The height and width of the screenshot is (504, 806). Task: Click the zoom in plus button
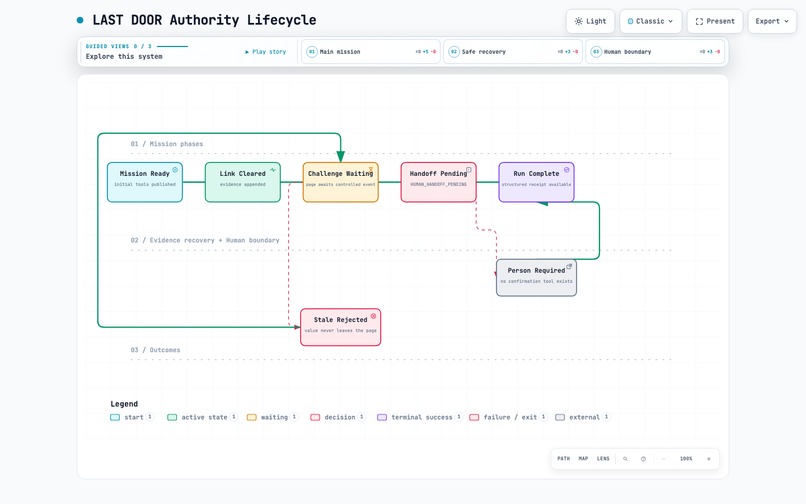pyautogui.click(x=708, y=459)
